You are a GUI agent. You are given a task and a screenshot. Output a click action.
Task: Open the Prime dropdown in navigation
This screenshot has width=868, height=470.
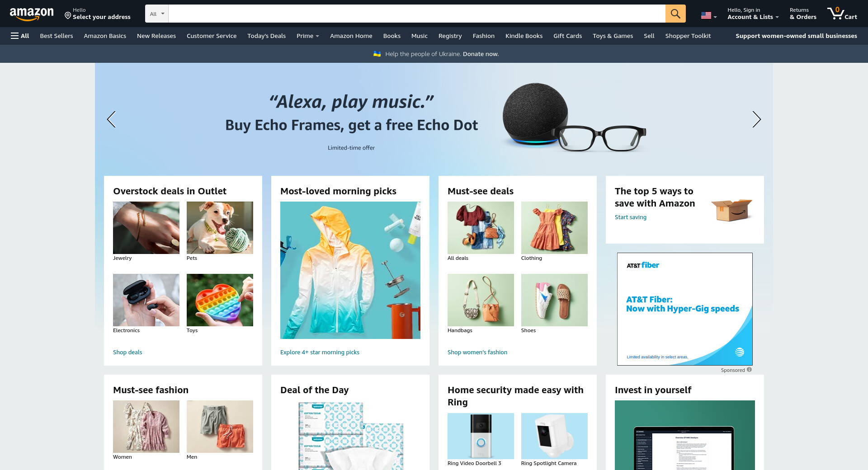coord(307,36)
